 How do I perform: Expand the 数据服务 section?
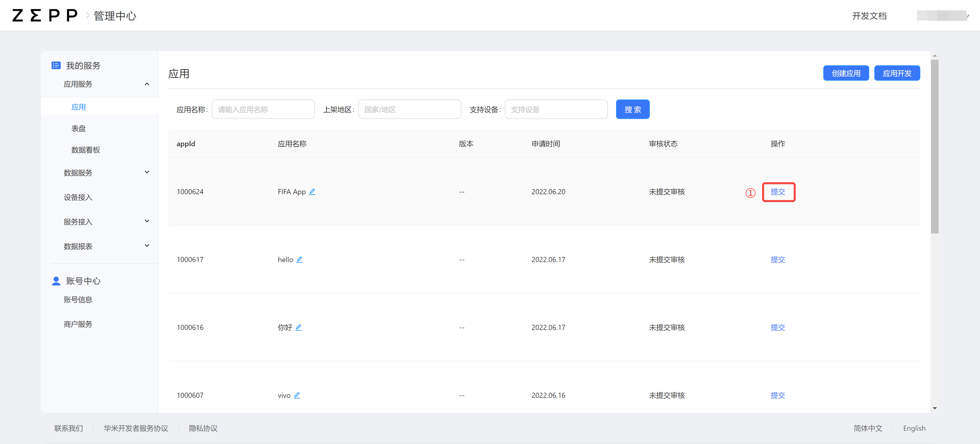147,172
